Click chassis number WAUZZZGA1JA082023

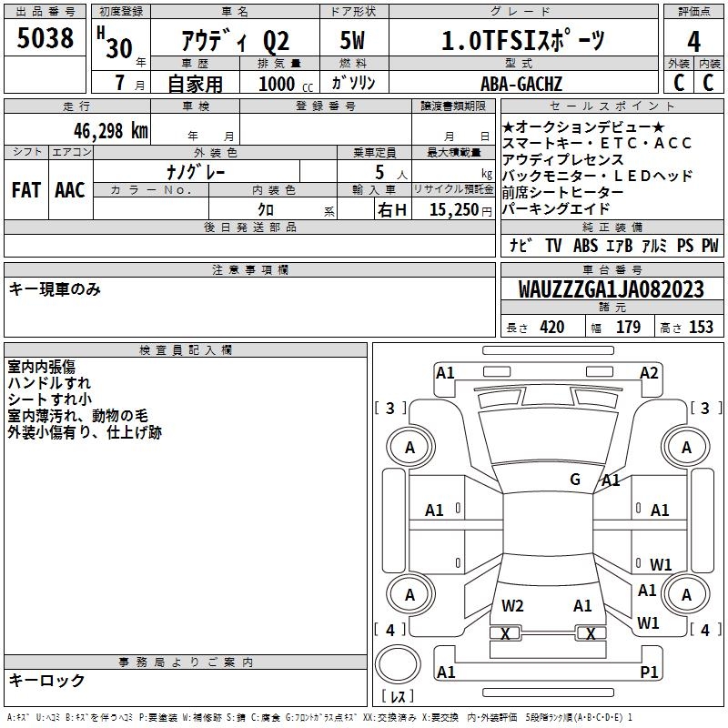(612, 289)
